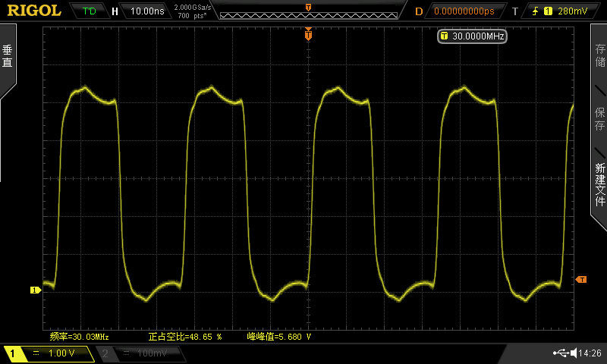This screenshot has height=364, width=607.
Task: Click the waveform memory overview bar
Action: (x=309, y=15)
